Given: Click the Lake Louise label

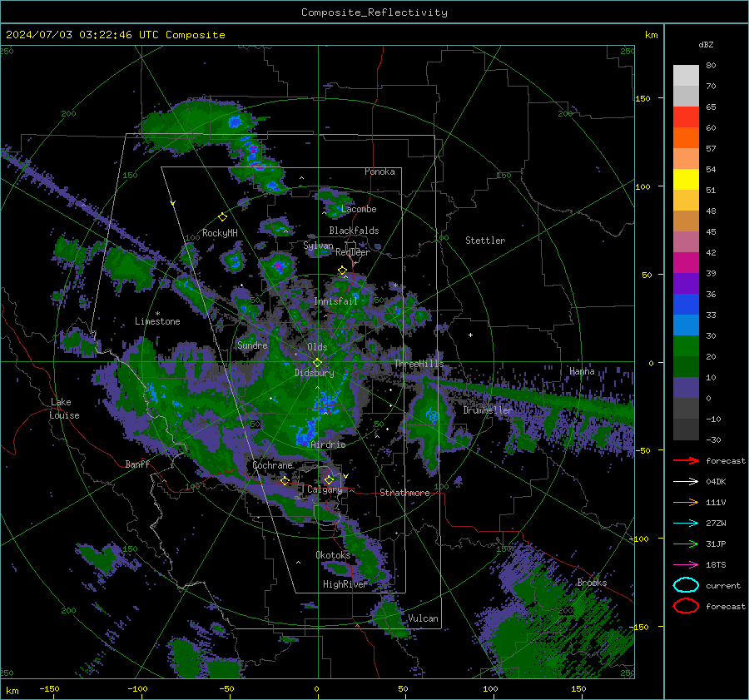Looking at the screenshot, I should [x=64, y=409].
